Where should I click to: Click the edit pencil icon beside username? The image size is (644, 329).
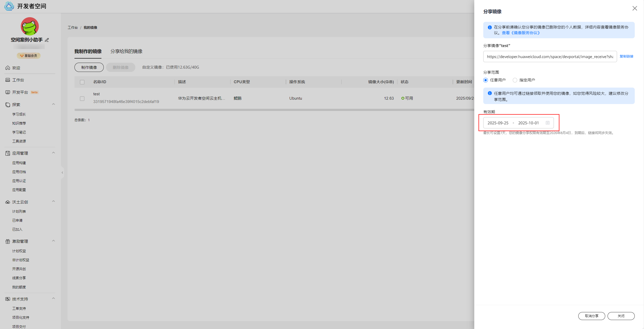[47, 40]
